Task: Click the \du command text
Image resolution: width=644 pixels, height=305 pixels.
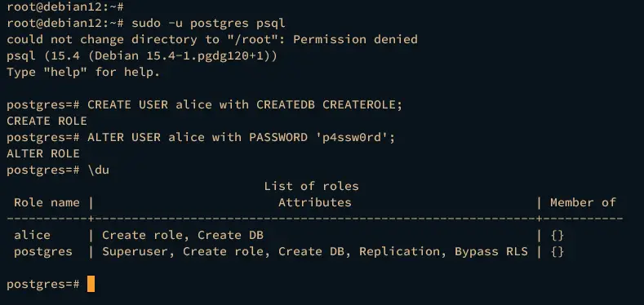Action: tap(99, 170)
